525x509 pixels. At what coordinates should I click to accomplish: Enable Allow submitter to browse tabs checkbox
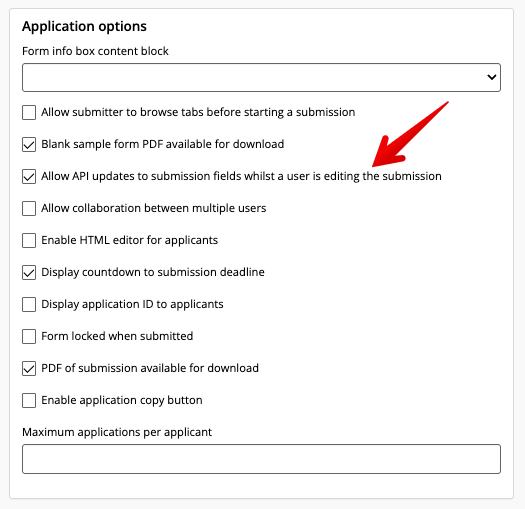(x=29, y=112)
